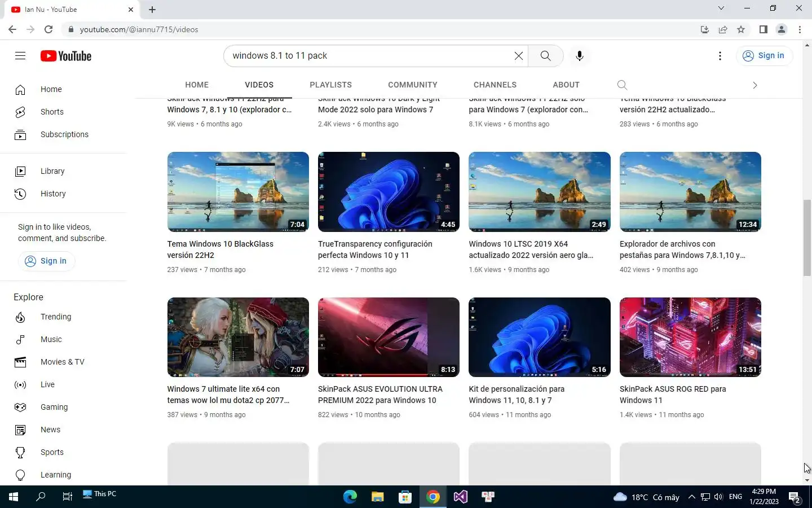
Task: Show hidden system tray icons
Action: point(692,497)
